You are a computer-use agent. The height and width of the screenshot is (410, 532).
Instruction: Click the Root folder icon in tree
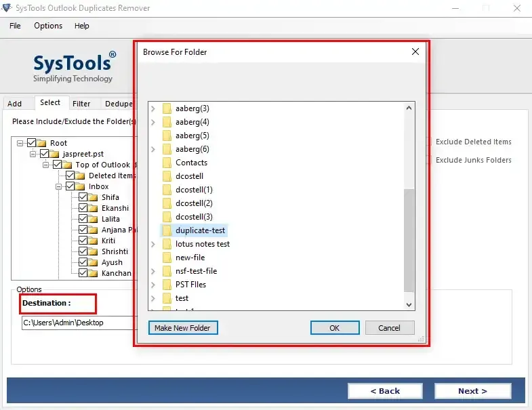tap(41, 143)
